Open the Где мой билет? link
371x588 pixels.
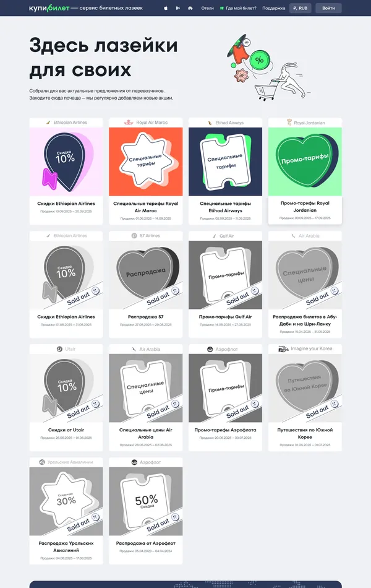[241, 8]
